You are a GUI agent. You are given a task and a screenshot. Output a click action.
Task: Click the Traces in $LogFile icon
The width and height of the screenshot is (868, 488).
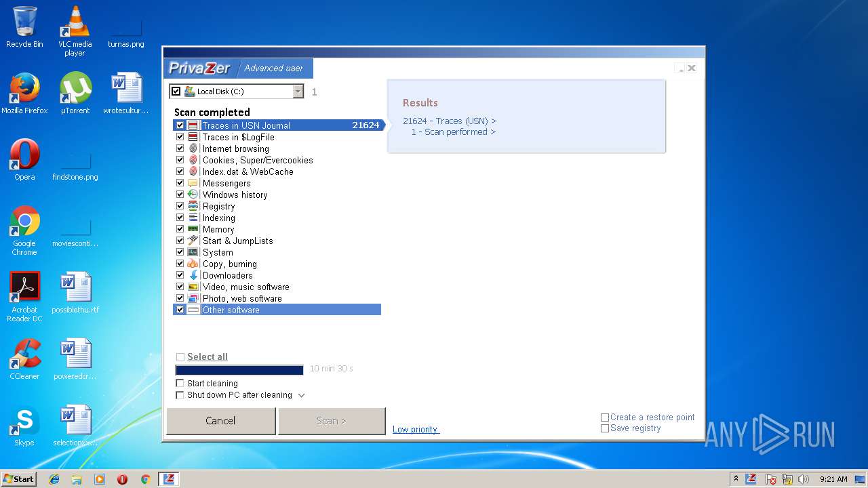coord(193,137)
